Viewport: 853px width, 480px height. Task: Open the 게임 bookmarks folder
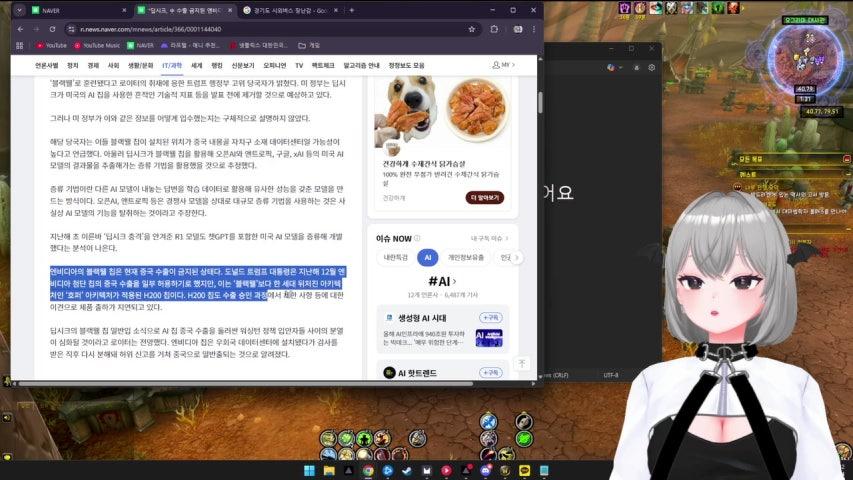309,46
